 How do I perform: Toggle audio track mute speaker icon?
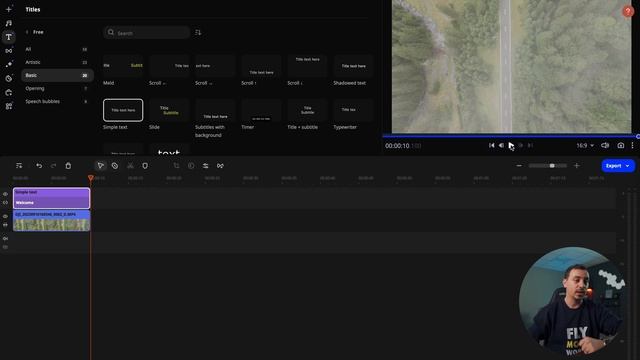(5, 238)
